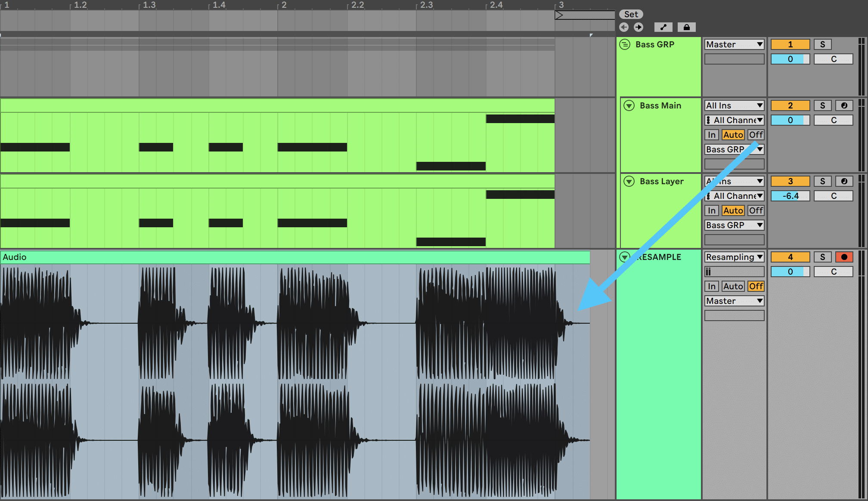Click Bass Main volume value 0
This screenshot has width=868, height=501.
790,120
